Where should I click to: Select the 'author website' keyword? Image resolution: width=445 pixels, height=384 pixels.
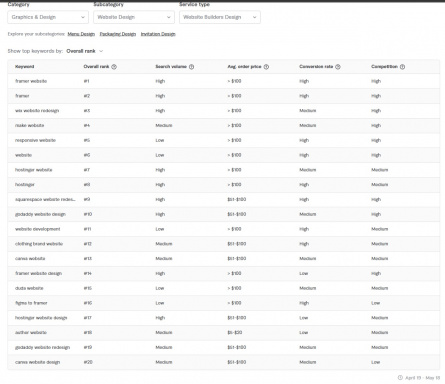[31, 333]
